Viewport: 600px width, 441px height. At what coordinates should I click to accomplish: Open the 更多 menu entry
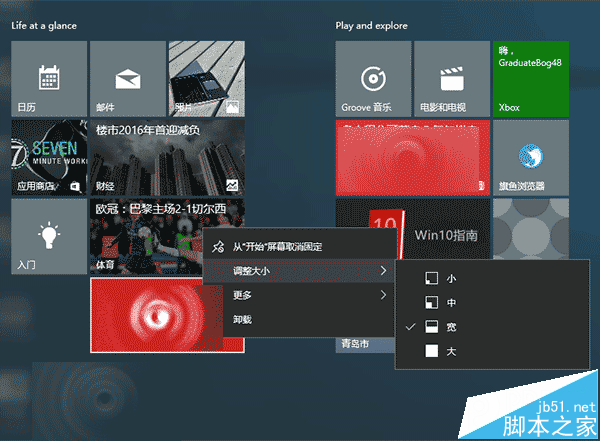tap(299, 295)
